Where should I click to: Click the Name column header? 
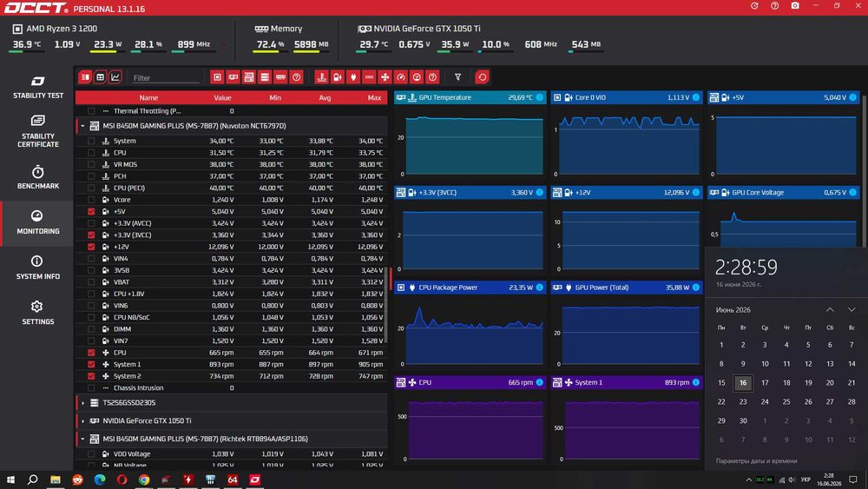pos(148,98)
